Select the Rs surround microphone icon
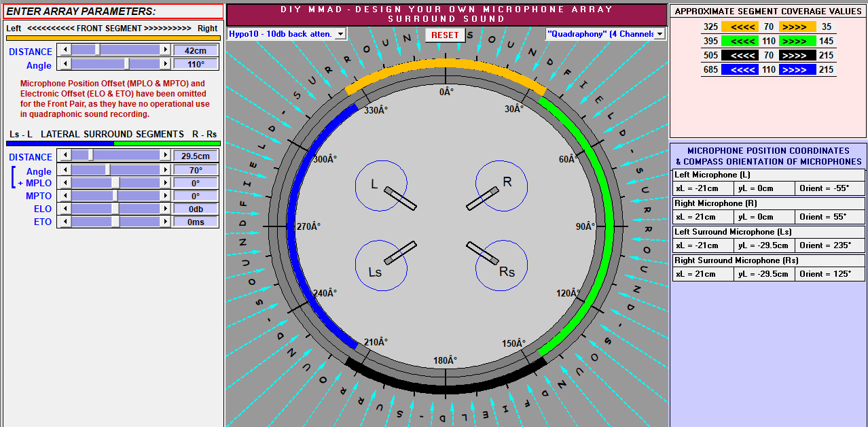Screen dimensions: 868x427 [x=483, y=252]
